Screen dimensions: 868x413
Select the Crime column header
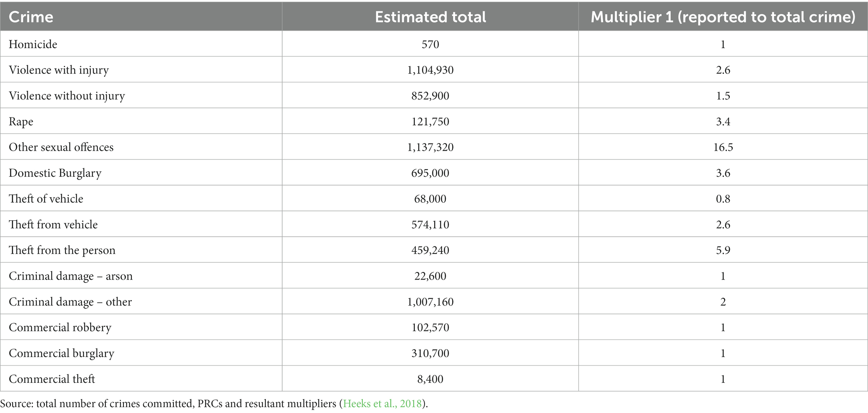tap(31, 17)
